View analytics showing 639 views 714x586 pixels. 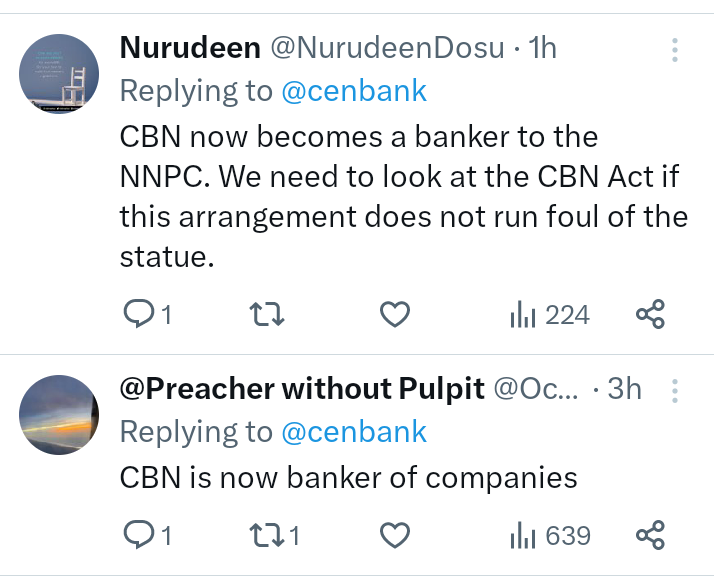[550, 536]
